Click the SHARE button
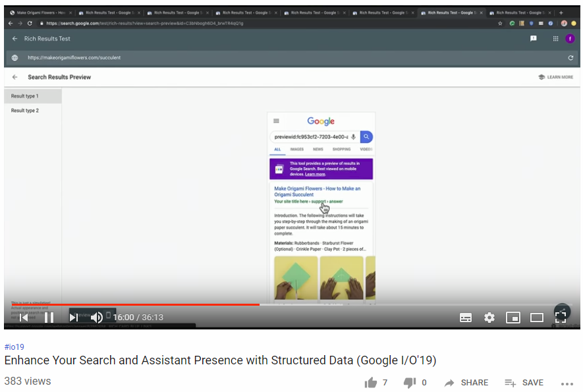The height and width of the screenshot is (392, 583). [x=466, y=383]
